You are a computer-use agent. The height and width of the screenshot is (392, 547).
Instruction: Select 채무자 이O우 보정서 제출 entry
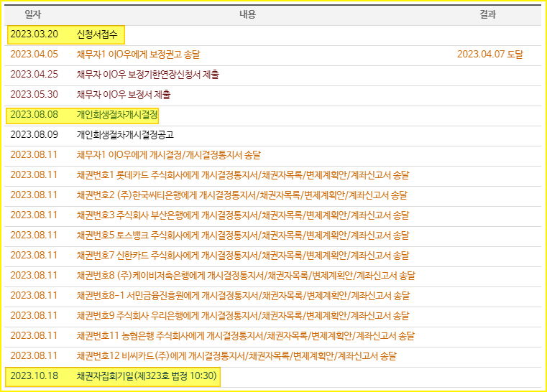coord(124,95)
